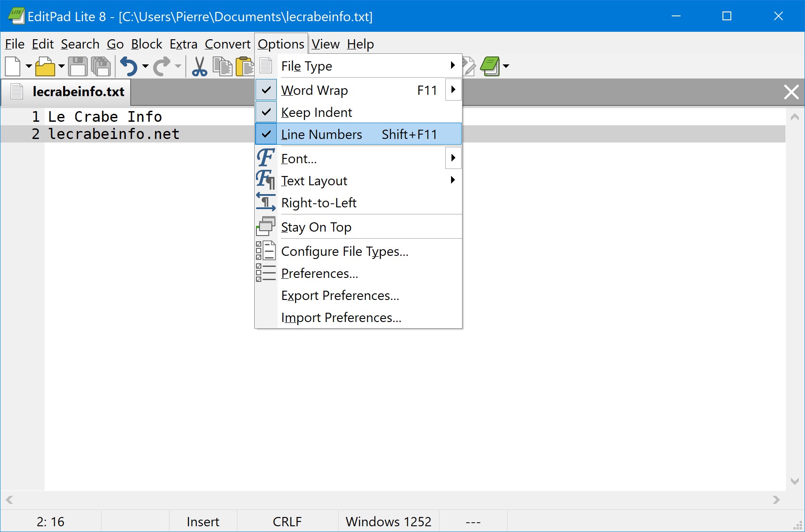Open the Help menu

tap(361, 44)
